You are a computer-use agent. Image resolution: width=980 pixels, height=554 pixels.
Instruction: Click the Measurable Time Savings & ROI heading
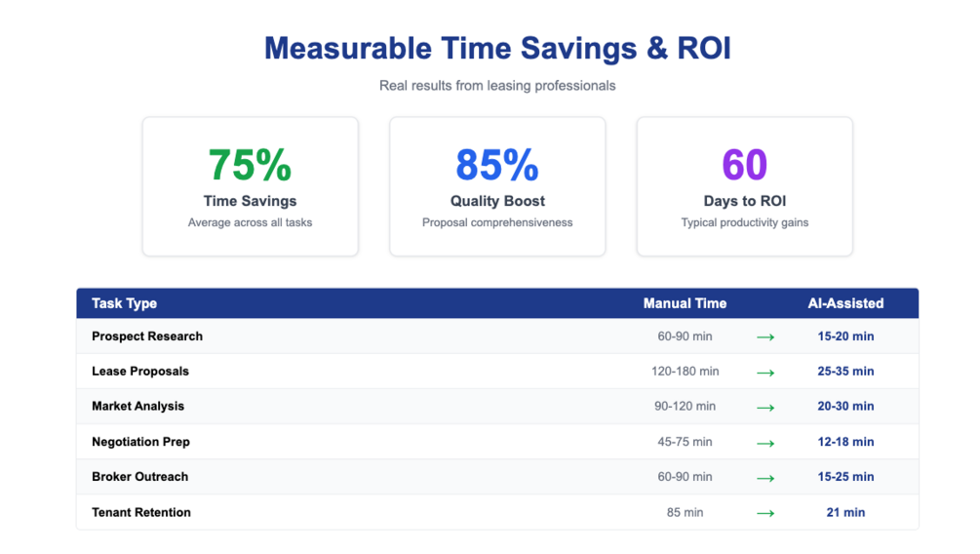click(497, 48)
